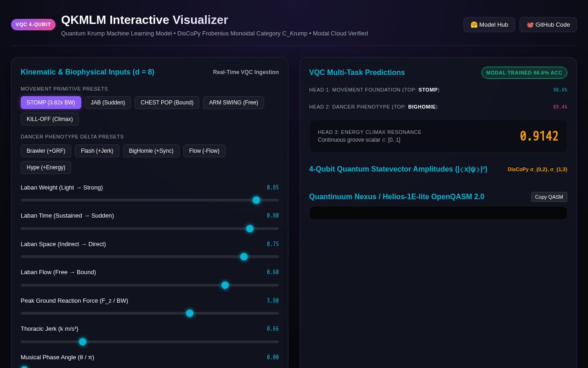Click the Laban Time 0.80 value
588x368 pixels.
(273, 216)
